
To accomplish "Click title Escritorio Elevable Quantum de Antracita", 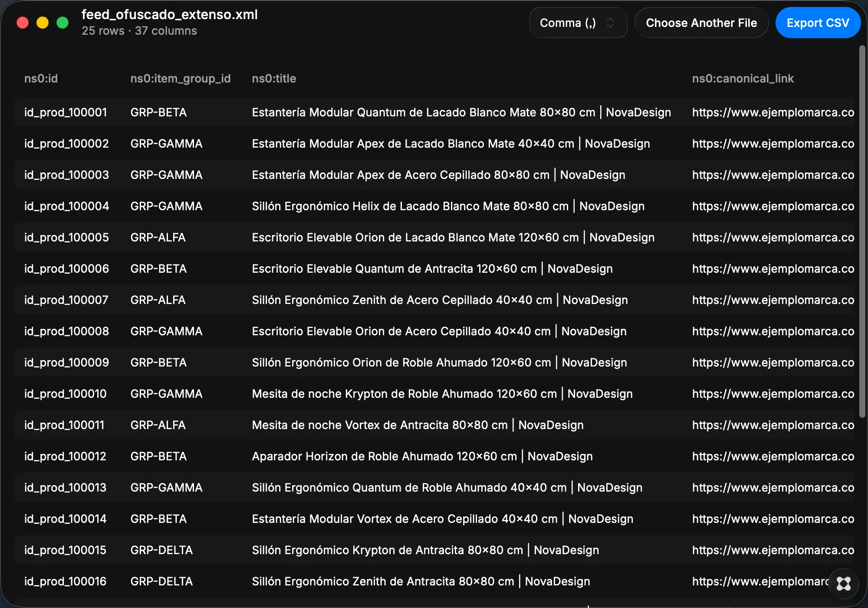I will pyautogui.click(x=432, y=269).
